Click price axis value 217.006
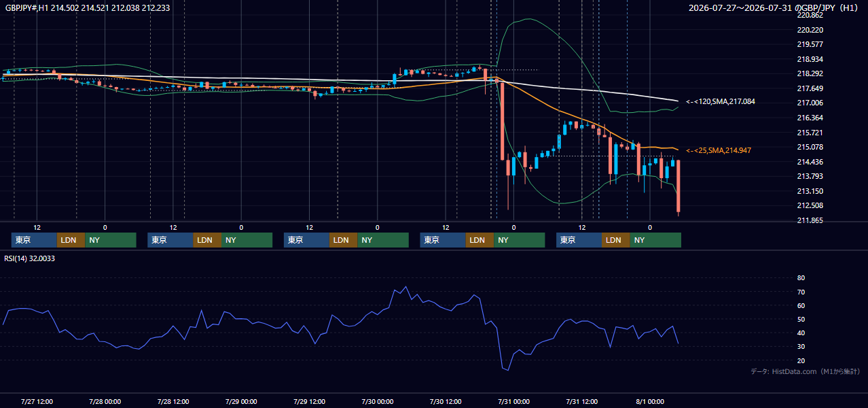 pos(810,103)
